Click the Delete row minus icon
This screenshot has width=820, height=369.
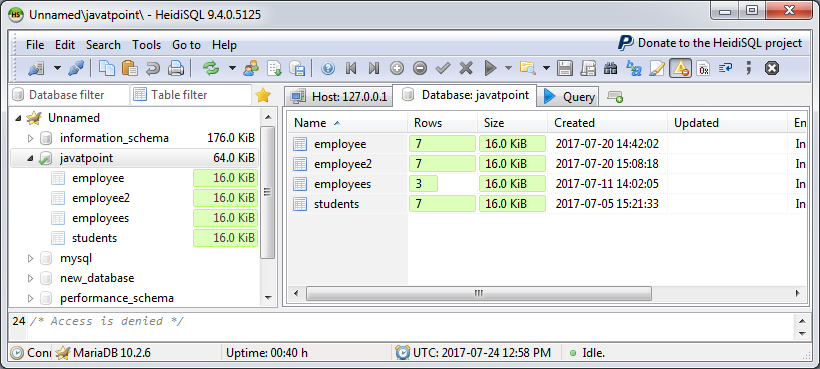pyautogui.click(x=420, y=68)
